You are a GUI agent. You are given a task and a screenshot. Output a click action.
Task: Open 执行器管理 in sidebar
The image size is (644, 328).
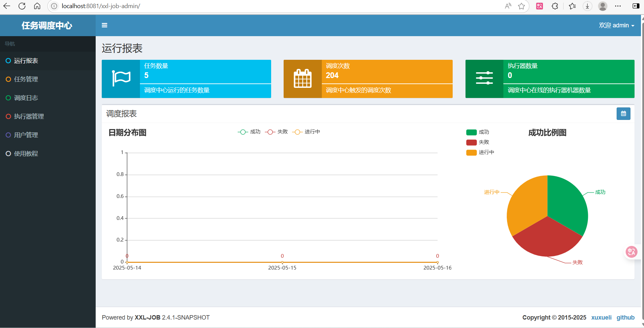pyautogui.click(x=48, y=117)
